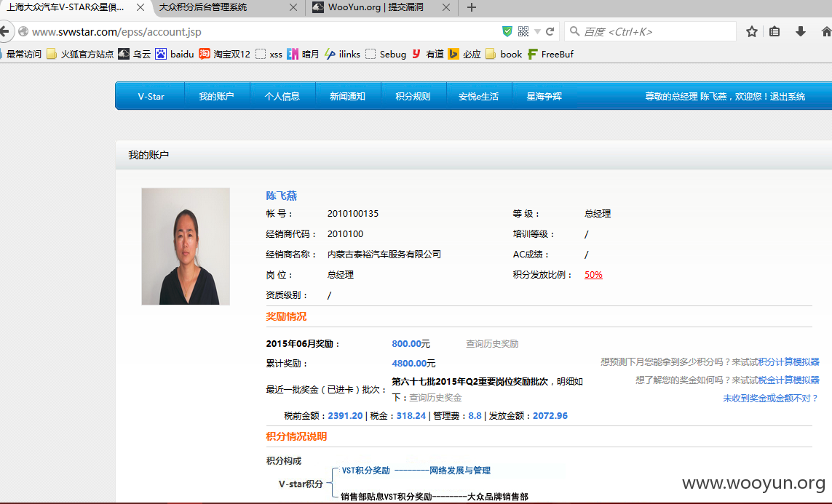832x504 pixels.
Task: Open the FreeBuf bookmark
Action: tap(551, 54)
